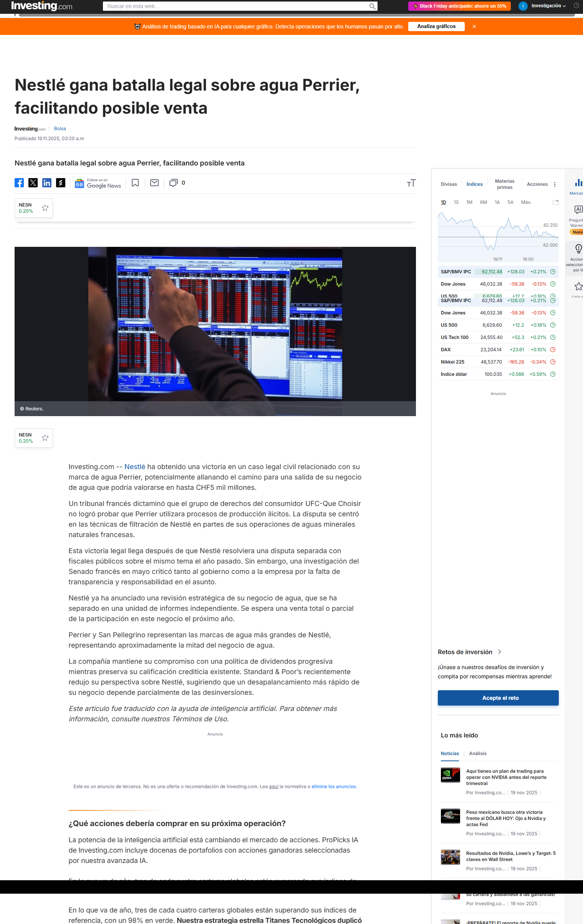Select the 6M chart range

pyautogui.click(x=484, y=202)
